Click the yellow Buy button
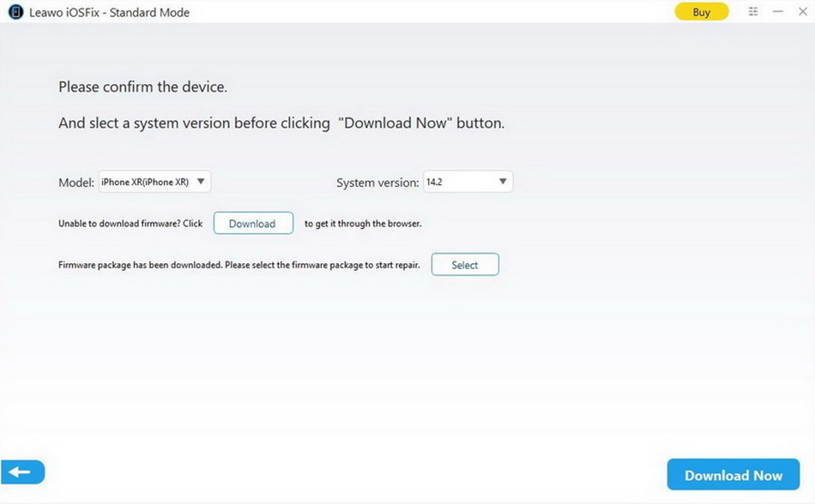The width and height of the screenshot is (815, 504). point(701,12)
